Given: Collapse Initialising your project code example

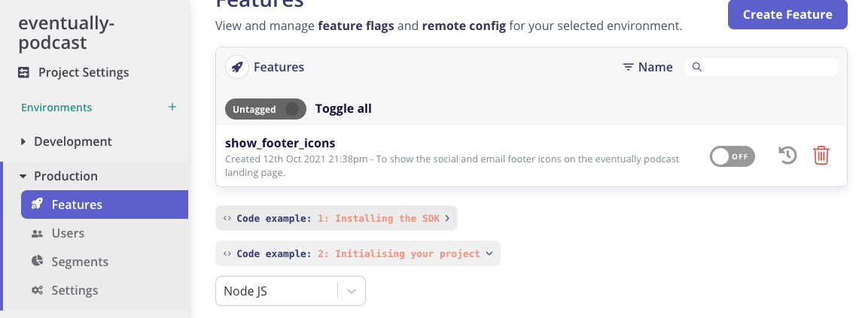Looking at the screenshot, I should [358, 253].
